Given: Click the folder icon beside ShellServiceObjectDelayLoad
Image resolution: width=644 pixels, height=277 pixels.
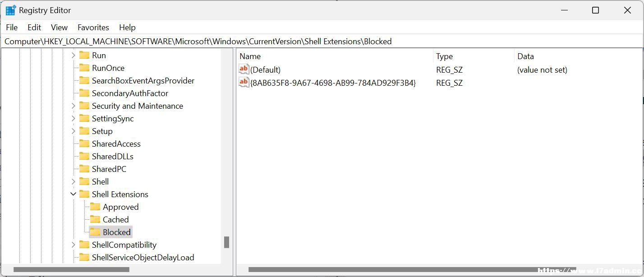Looking at the screenshot, I should (84, 257).
